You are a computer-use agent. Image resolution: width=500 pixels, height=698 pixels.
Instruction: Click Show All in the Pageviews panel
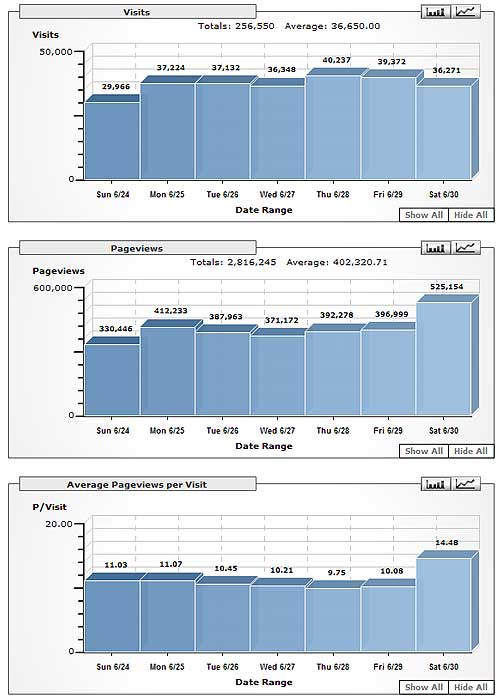coord(424,451)
